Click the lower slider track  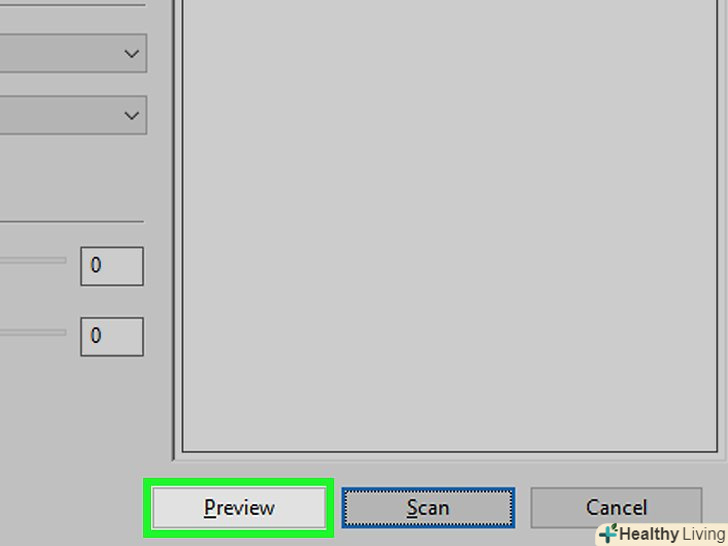click(33, 332)
